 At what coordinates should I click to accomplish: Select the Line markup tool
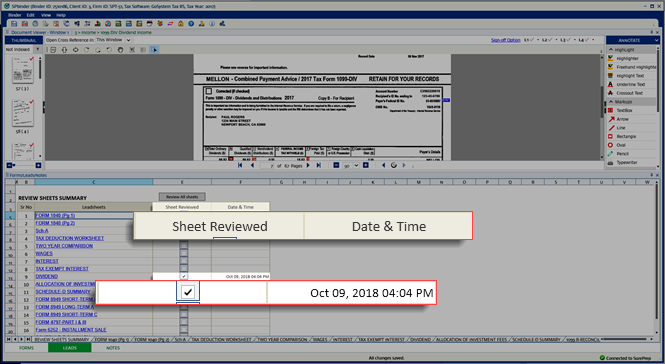click(x=621, y=128)
